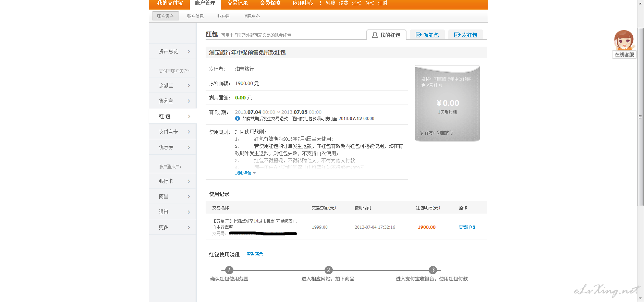
Task: Click the transaction name 五星汇 上海出发
Action: [254, 224]
